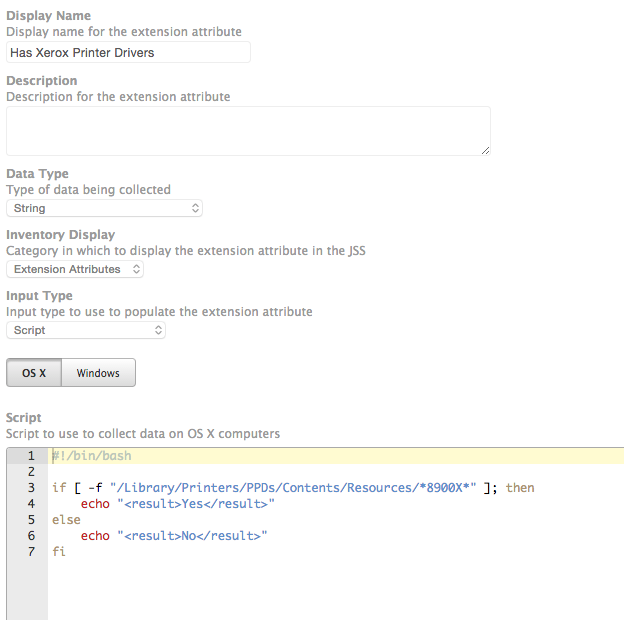Select the OS X script tab
Viewport: 624px width, 620px height.
[34, 373]
